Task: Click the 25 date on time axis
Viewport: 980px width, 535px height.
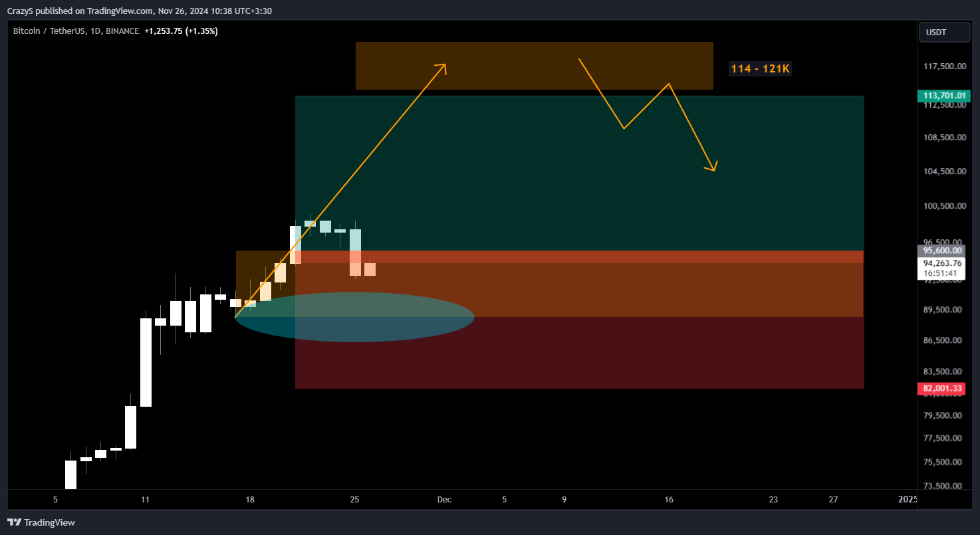Action: pyautogui.click(x=355, y=500)
